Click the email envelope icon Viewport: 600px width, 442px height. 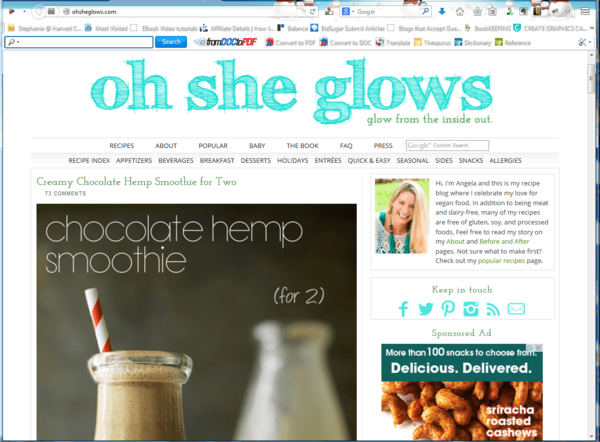pos(516,309)
